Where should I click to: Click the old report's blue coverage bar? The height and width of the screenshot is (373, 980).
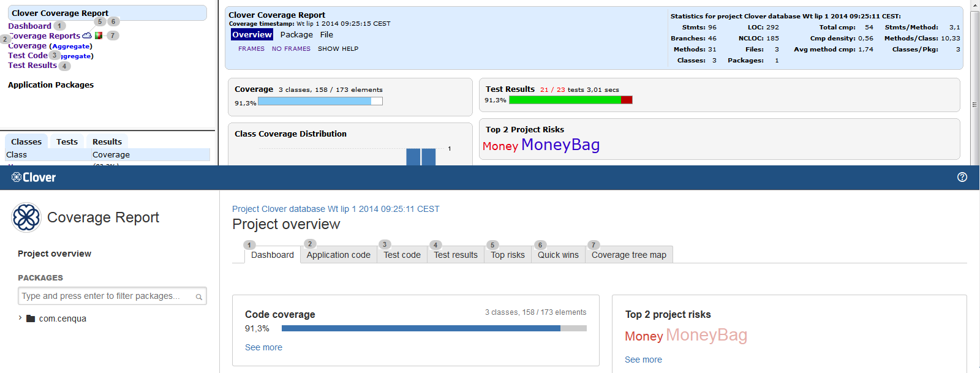(x=320, y=101)
